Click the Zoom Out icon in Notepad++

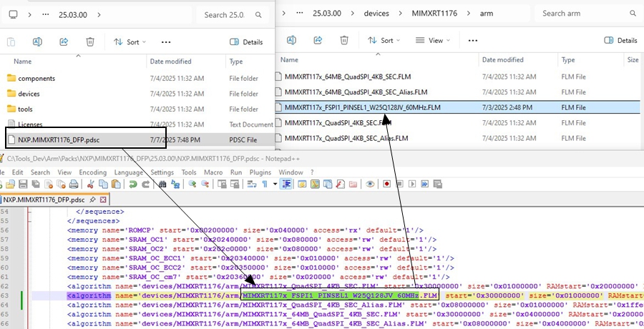tap(205, 184)
